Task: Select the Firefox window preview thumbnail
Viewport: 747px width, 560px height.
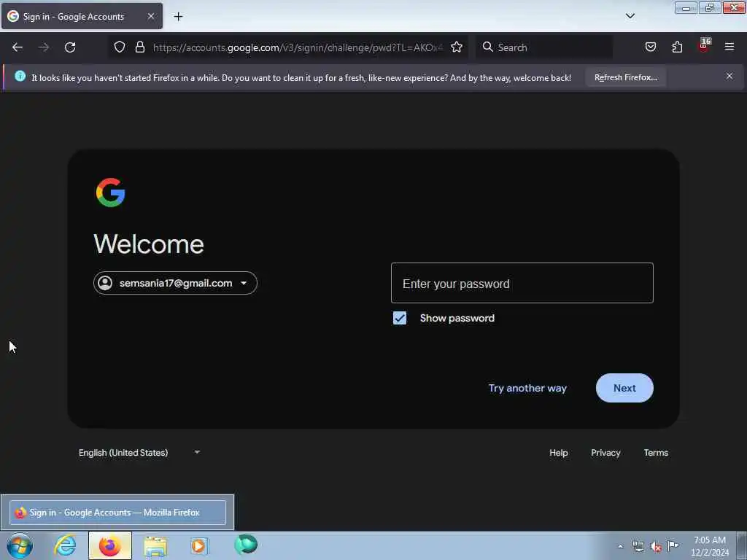Action: tap(117, 513)
